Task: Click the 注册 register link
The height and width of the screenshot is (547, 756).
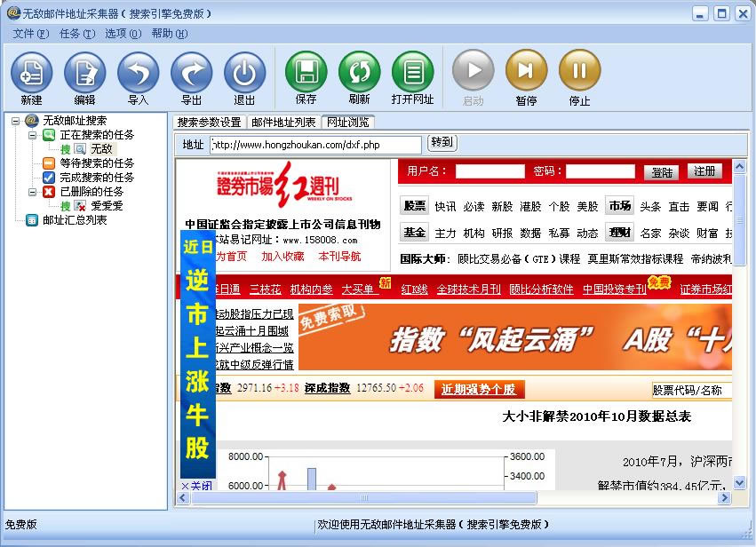Action: tap(704, 172)
